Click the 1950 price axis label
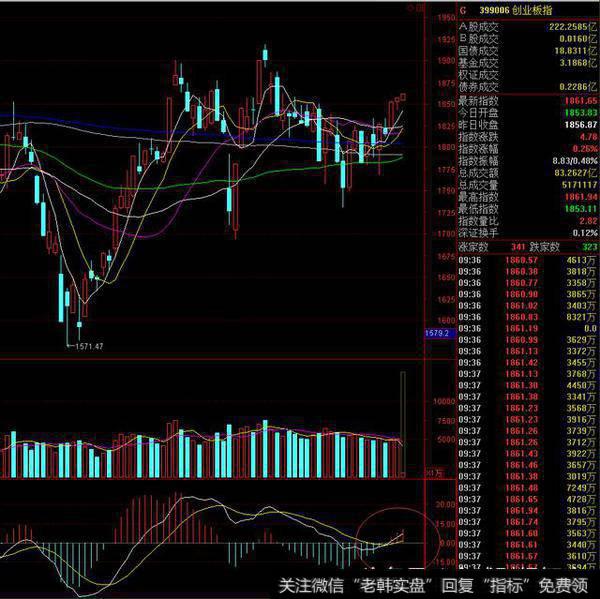Image resolution: width=600 pixels, height=599 pixels. point(446,18)
